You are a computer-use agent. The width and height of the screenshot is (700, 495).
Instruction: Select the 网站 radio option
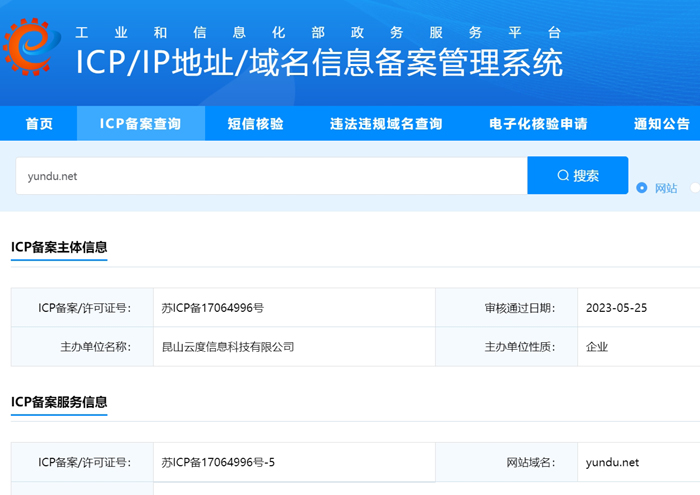[642, 188]
